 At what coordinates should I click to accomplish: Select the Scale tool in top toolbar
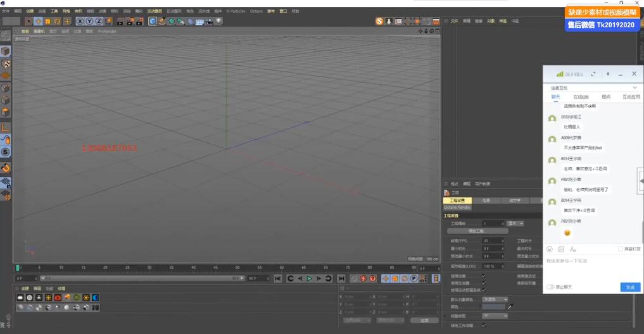(47, 22)
